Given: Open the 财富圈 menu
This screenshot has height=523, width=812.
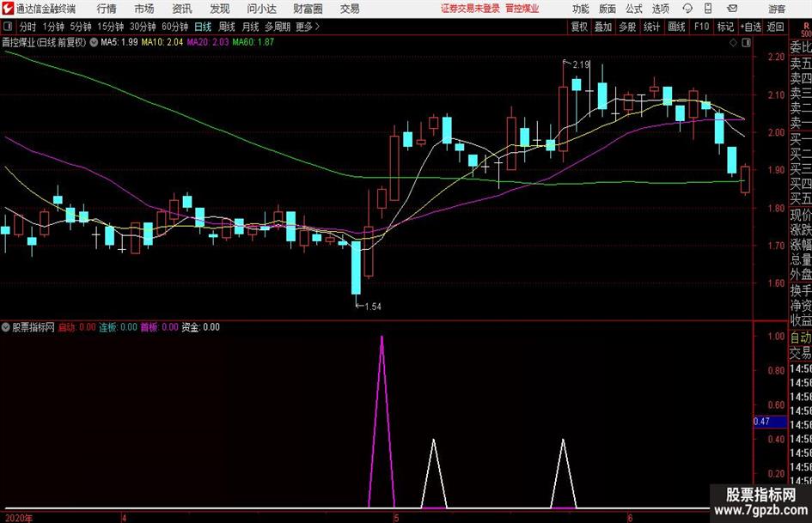Looking at the screenshot, I should click(x=308, y=9).
